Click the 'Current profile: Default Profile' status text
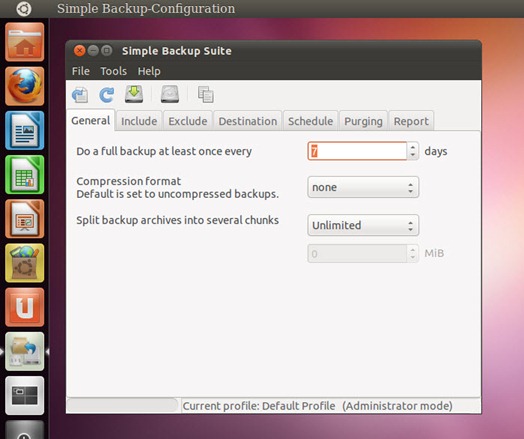 (x=259, y=406)
